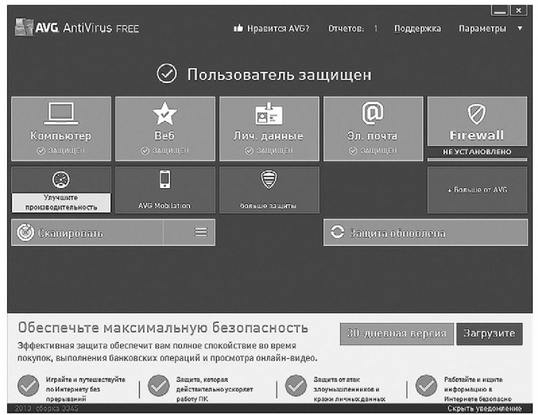Select the 30-дневная версия button
This screenshot has height=415, width=538.
(x=397, y=333)
